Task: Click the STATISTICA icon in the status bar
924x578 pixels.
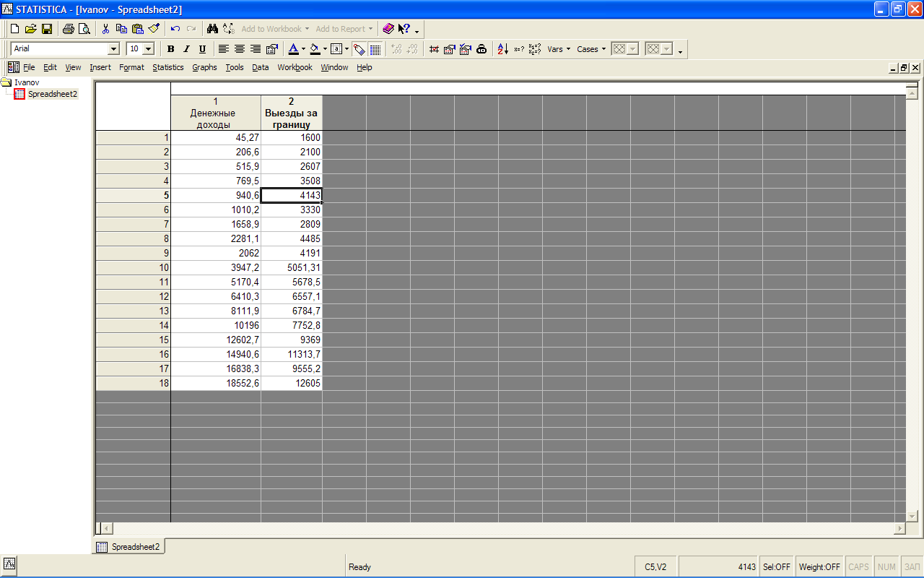Action: (10, 563)
